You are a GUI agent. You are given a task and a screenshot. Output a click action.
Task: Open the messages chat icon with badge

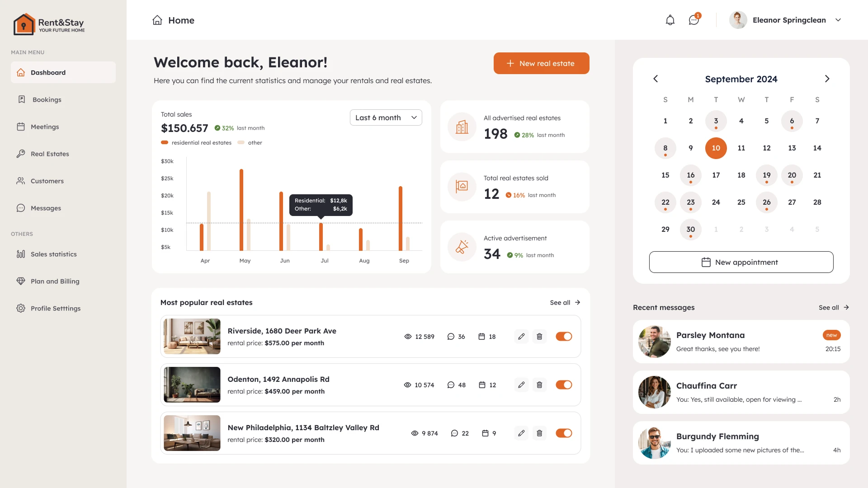click(x=693, y=20)
